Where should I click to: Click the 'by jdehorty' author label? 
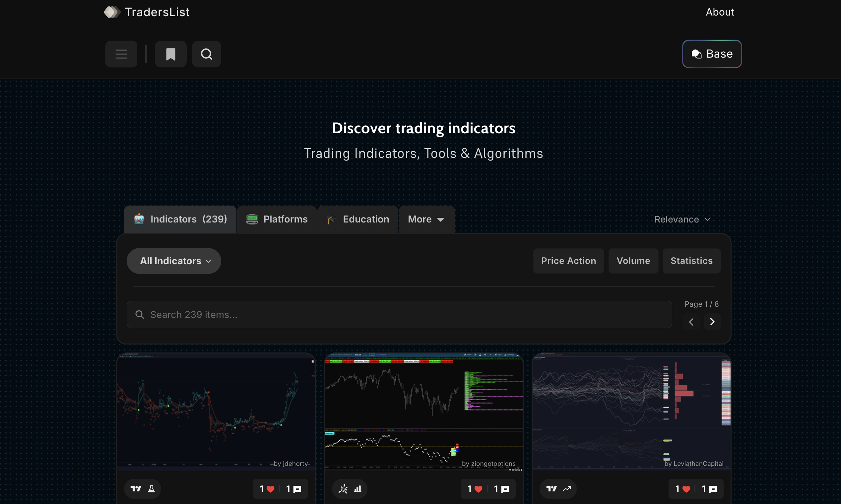click(291, 464)
